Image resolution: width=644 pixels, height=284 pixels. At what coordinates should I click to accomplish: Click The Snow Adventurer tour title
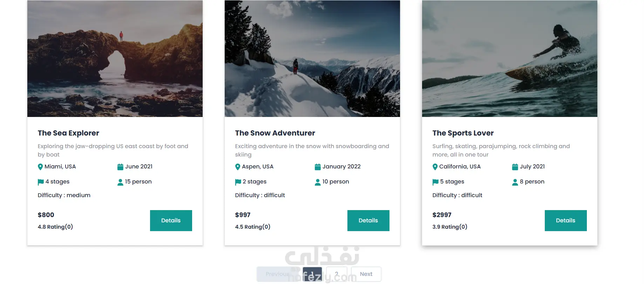coord(275,133)
